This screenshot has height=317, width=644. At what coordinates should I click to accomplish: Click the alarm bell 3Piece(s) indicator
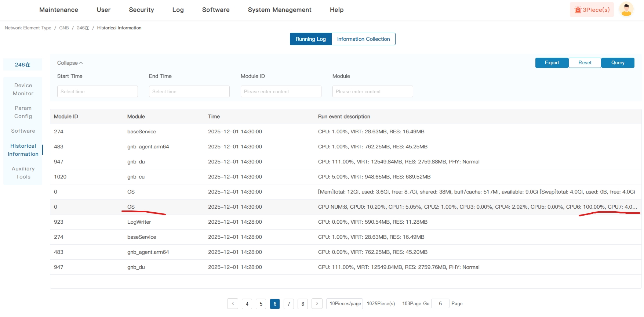(x=592, y=10)
